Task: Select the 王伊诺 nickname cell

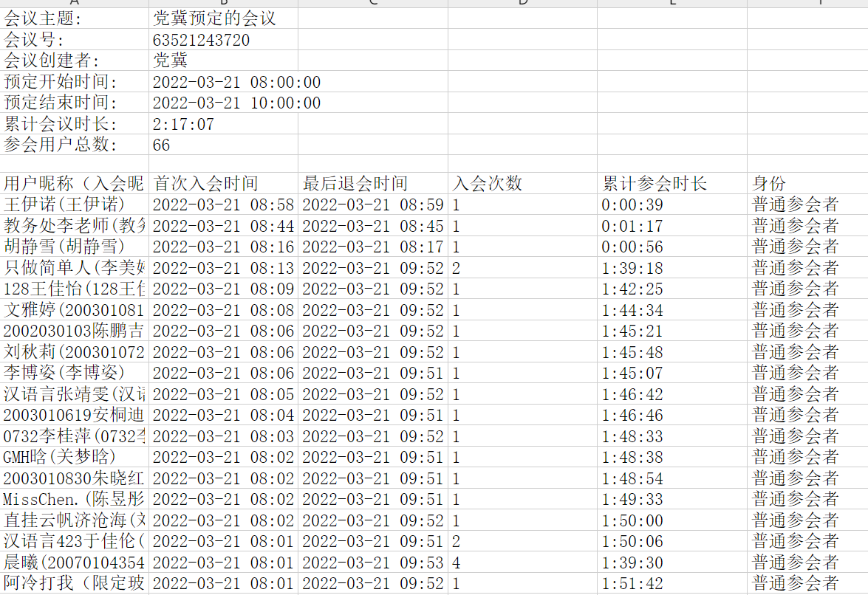Action: (75, 204)
